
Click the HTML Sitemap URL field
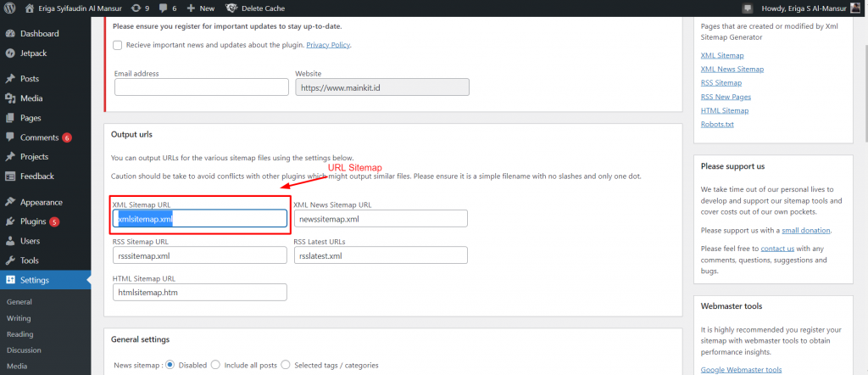(199, 292)
